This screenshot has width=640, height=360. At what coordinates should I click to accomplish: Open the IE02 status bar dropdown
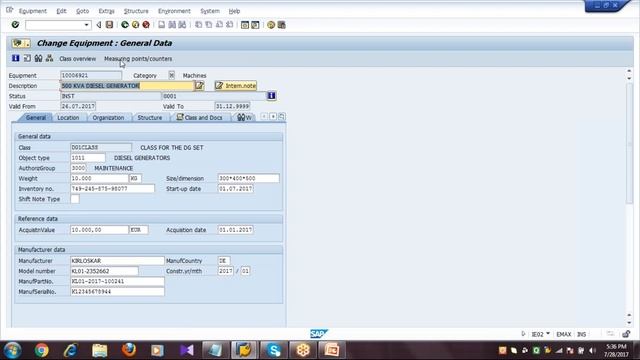547,333
